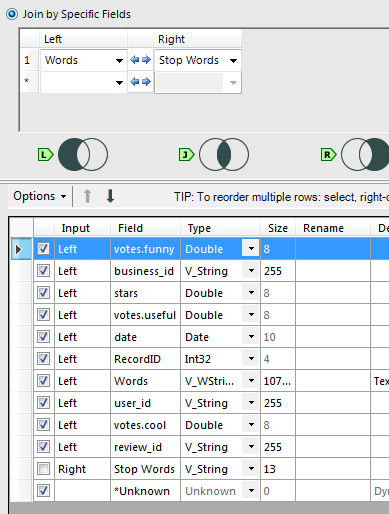The width and height of the screenshot is (389, 514).
Task: Open type dropdown for business_id
Action: pos(251,271)
